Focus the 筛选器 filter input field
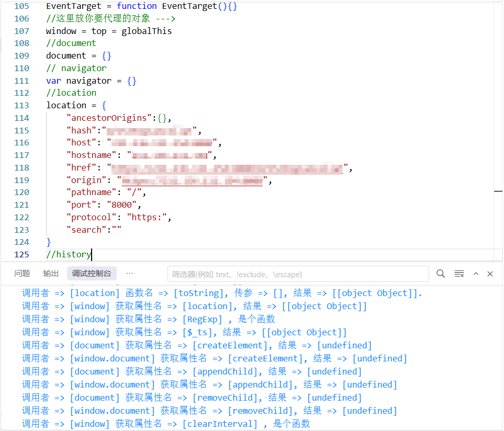 [297, 274]
